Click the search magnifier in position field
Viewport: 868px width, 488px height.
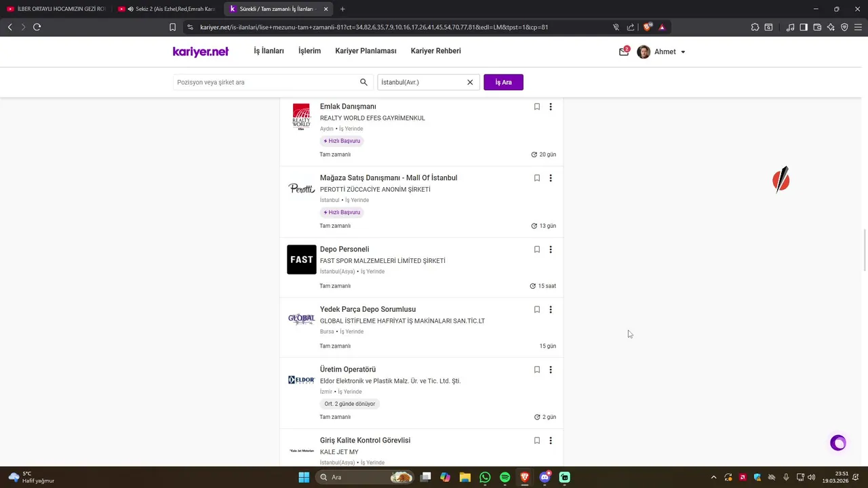[x=363, y=82]
